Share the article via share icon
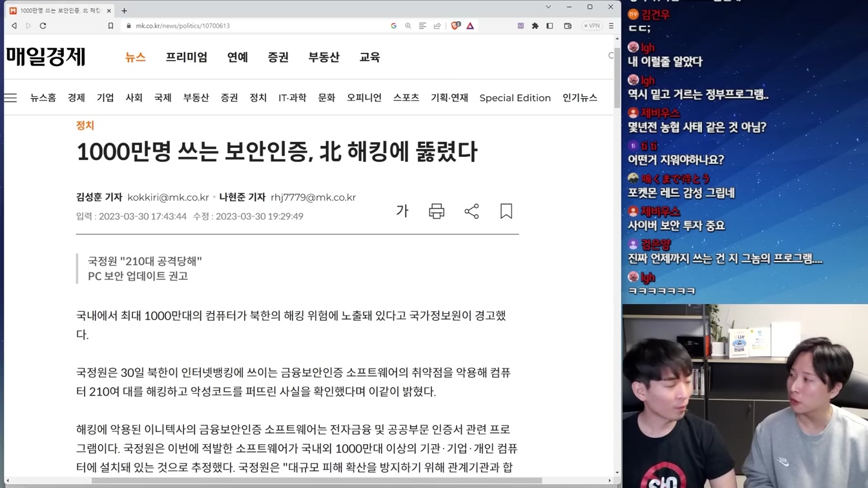This screenshot has width=868, height=488. pos(471,211)
